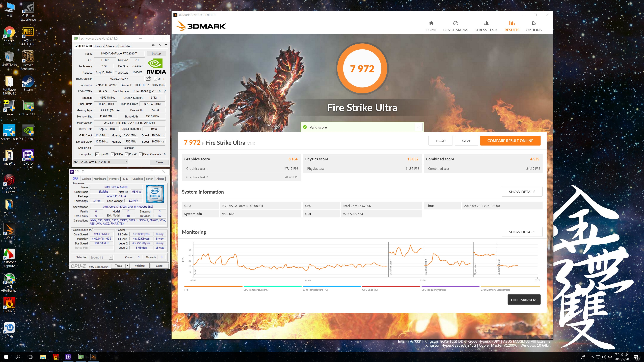The image size is (644, 362).
Task: Open Validation tab in GPU-Z
Action: coord(125,46)
